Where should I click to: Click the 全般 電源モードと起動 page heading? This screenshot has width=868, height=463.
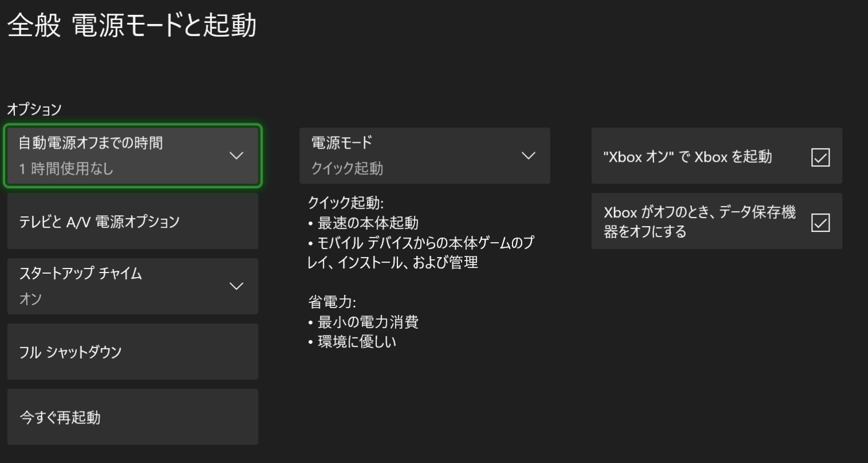(132, 26)
